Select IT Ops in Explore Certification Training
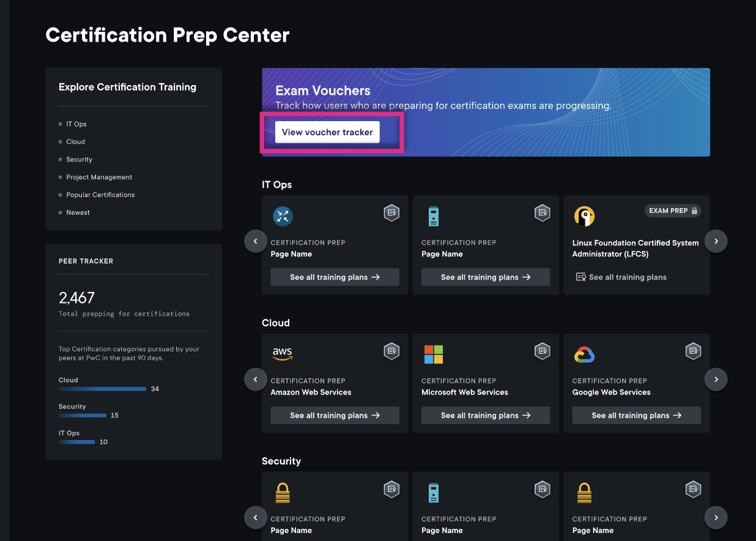This screenshot has width=756, height=541. pyautogui.click(x=76, y=124)
